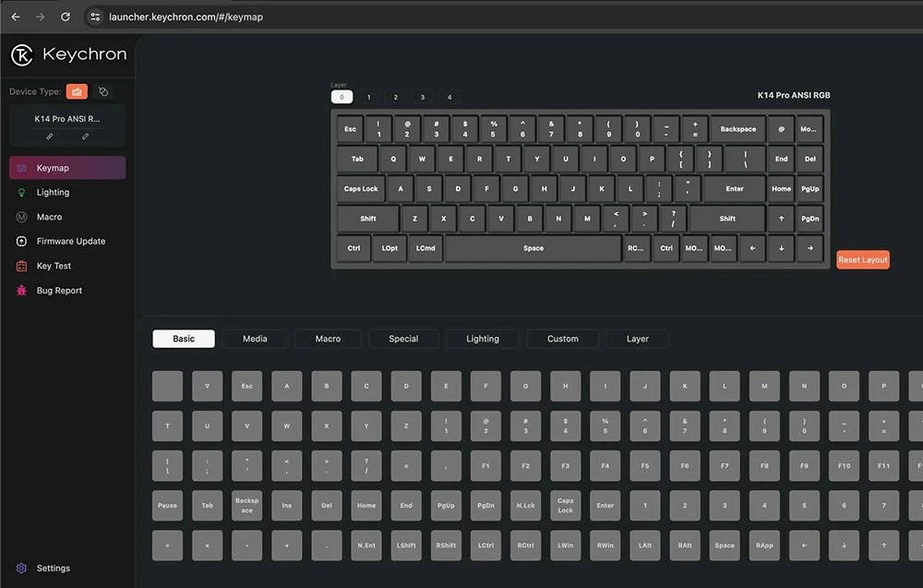Pick the LShift keycode

pos(406,546)
